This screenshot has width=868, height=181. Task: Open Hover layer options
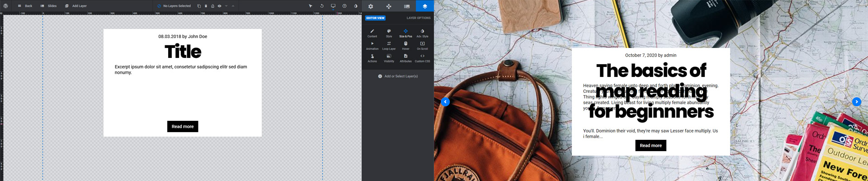click(406, 46)
